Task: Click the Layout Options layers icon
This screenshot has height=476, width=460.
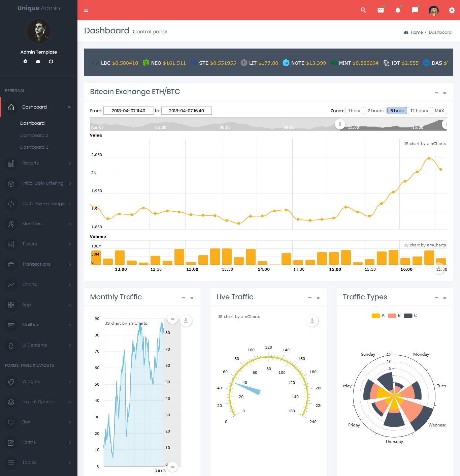Action: coord(11,402)
